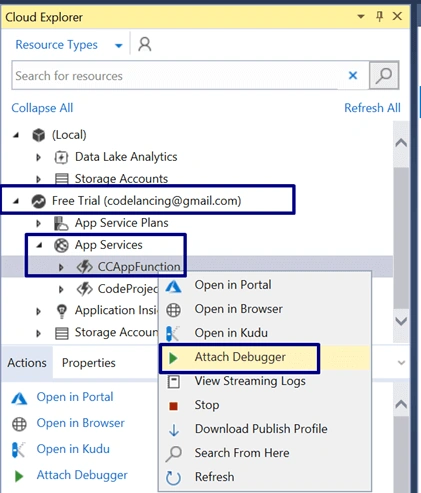Screen dimensions: 421x493
Task: Click the green play icon in Actions pane
Action: pyautogui.click(x=19, y=476)
